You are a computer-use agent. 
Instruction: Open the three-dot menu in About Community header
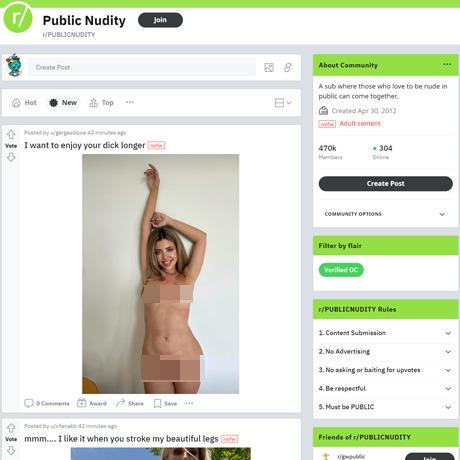click(x=447, y=64)
